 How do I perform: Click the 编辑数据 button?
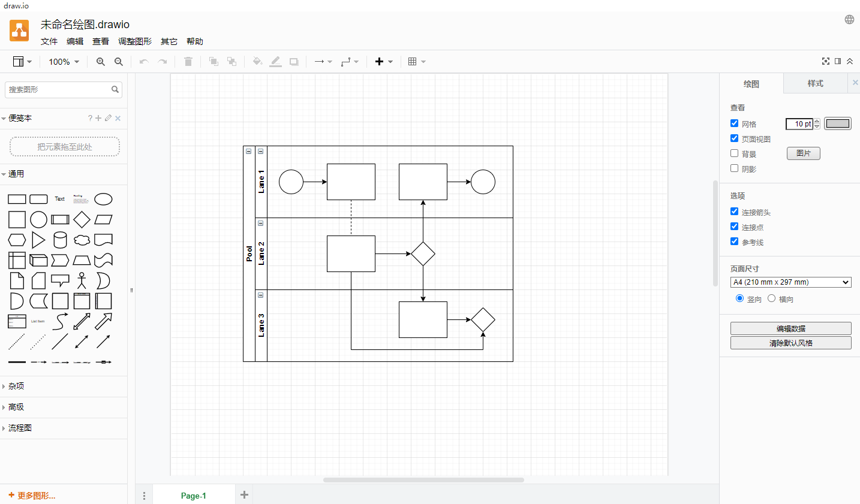click(790, 328)
